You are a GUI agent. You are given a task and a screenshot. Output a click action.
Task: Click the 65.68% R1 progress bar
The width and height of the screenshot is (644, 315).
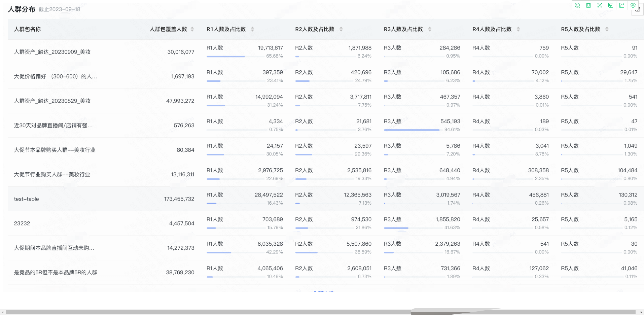[x=225, y=57]
